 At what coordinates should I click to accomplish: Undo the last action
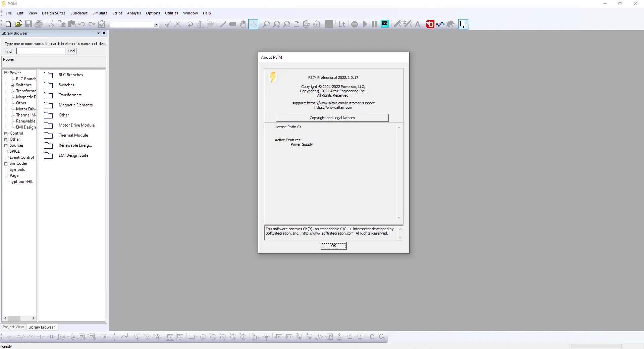[x=82, y=24]
